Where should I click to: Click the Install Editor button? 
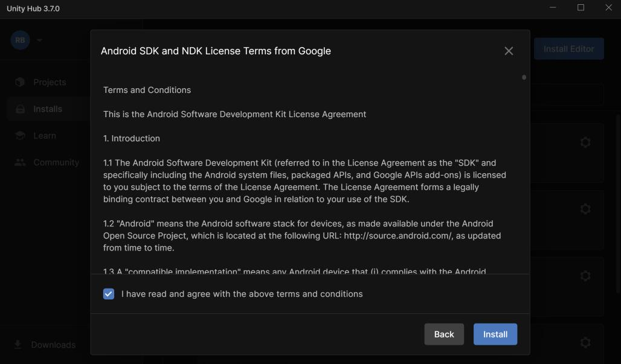tap(568, 49)
